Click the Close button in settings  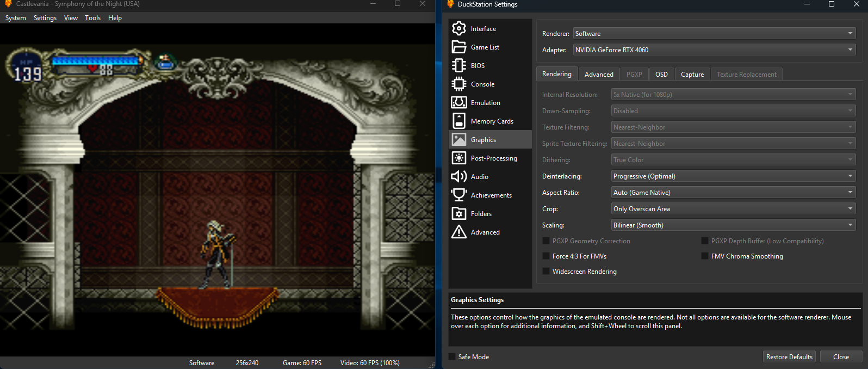pyautogui.click(x=841, y=356)
